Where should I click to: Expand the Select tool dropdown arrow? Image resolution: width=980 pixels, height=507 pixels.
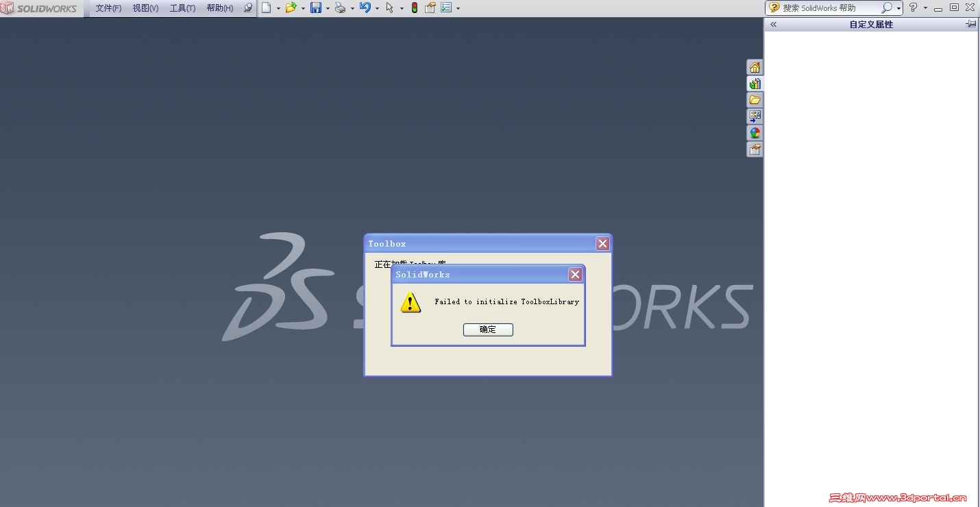click(x=402, y=9)
